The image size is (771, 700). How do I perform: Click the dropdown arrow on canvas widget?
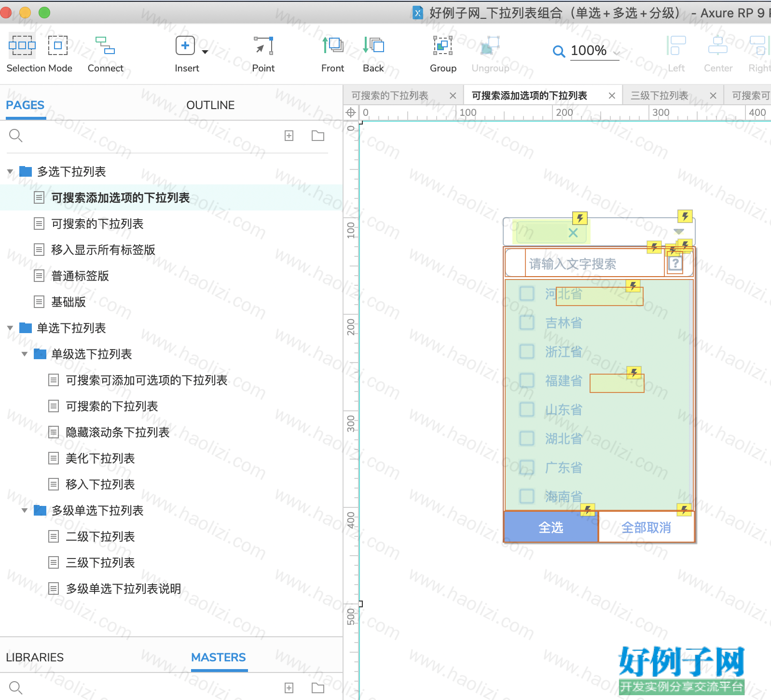pyautogui.click(x=679, y=232)
